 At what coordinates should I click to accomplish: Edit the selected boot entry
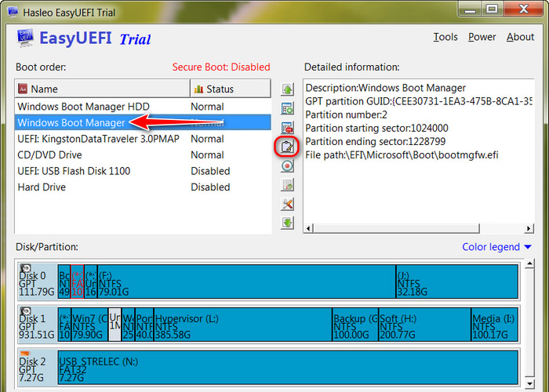point(287,147)
